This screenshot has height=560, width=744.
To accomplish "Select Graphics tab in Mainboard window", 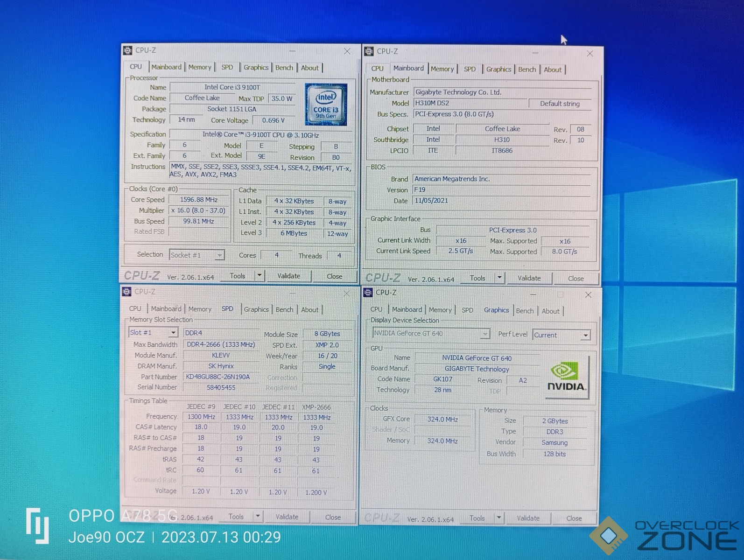I will pos(498,69).
